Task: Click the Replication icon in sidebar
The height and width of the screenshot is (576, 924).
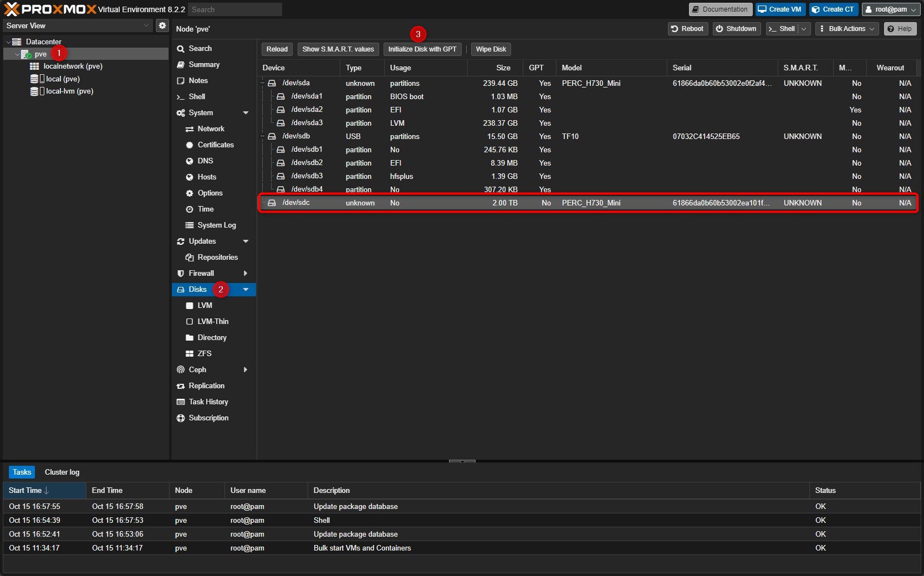Action: (181, 386)
